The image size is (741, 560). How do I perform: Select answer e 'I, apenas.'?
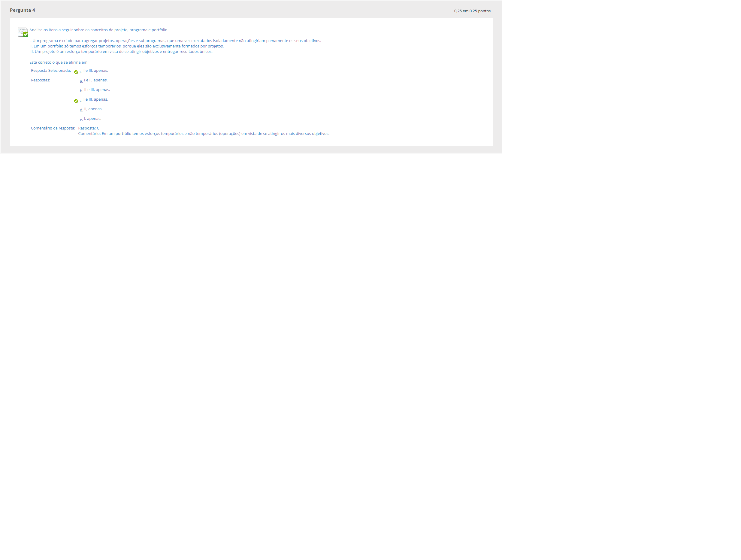pos(92,118)
